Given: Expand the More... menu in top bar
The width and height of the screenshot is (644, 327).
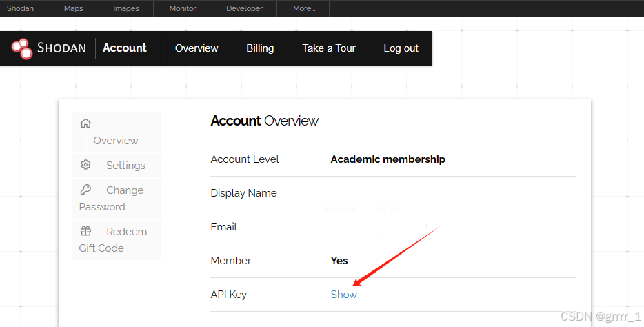Looking at the screenshot, I should pos(304,8).
